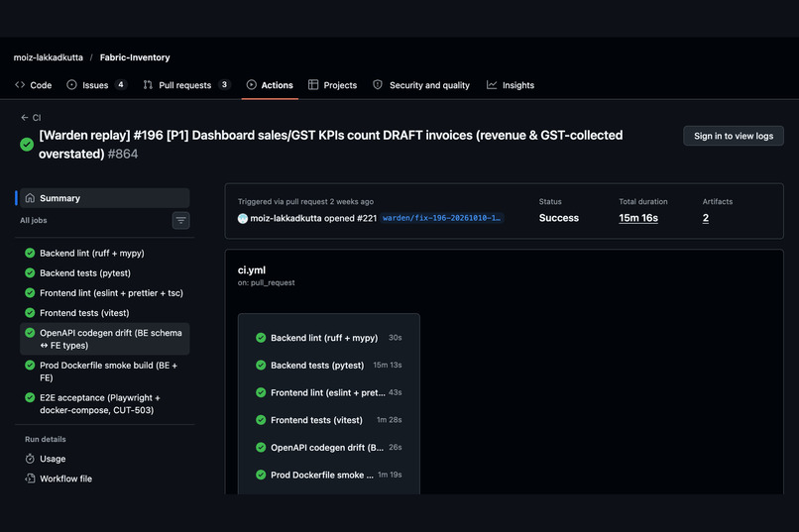Click the Workflow file icon
Image resolution: width=799 pixels, height=532 pixels.
(x=30, y=479)
